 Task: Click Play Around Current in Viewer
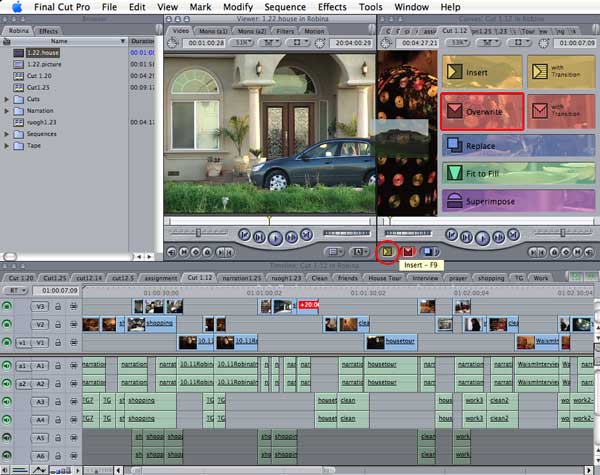click(x=291, y=237)
